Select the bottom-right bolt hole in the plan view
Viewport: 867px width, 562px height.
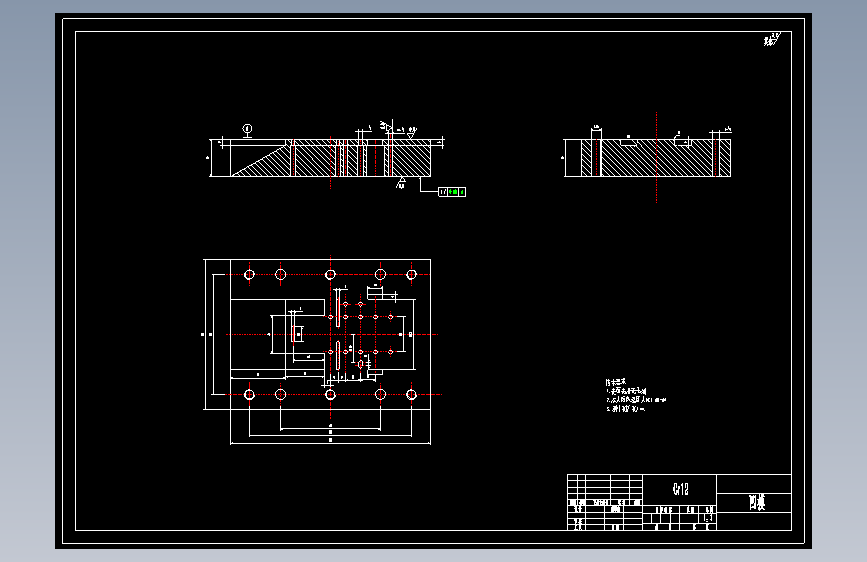[x=411, y=394]
